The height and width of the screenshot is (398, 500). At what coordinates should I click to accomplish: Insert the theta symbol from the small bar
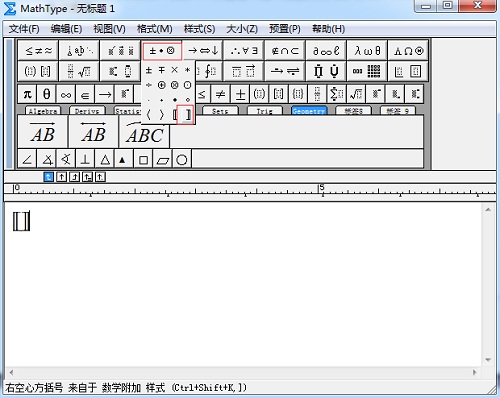[x=47, y=94]
